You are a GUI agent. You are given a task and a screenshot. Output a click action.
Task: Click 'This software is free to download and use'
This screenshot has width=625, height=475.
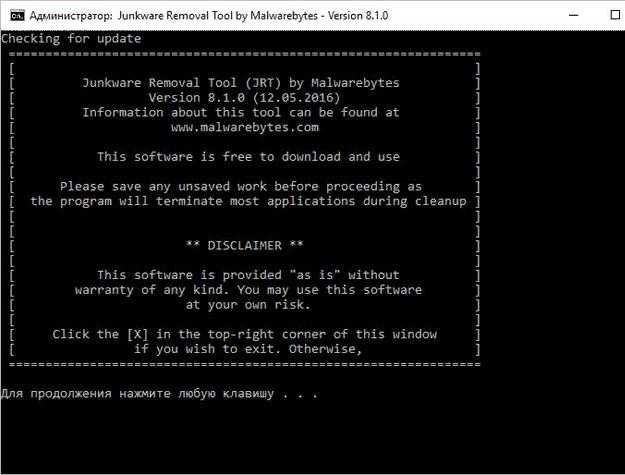[248, 157]
